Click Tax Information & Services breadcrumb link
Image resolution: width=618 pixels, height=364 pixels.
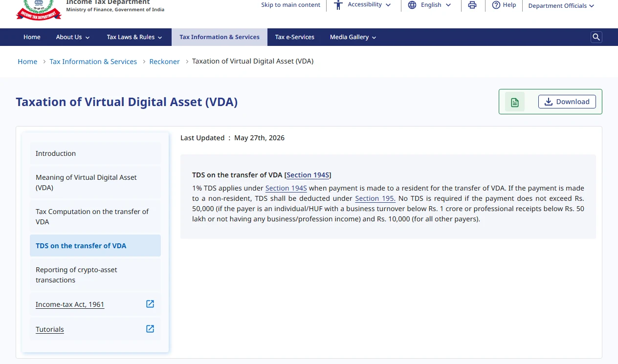point(93,62)
